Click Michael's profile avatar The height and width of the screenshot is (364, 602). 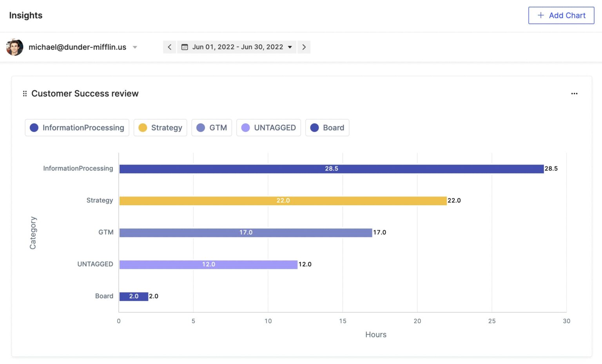pyautogui.click(x=15, y=47)
